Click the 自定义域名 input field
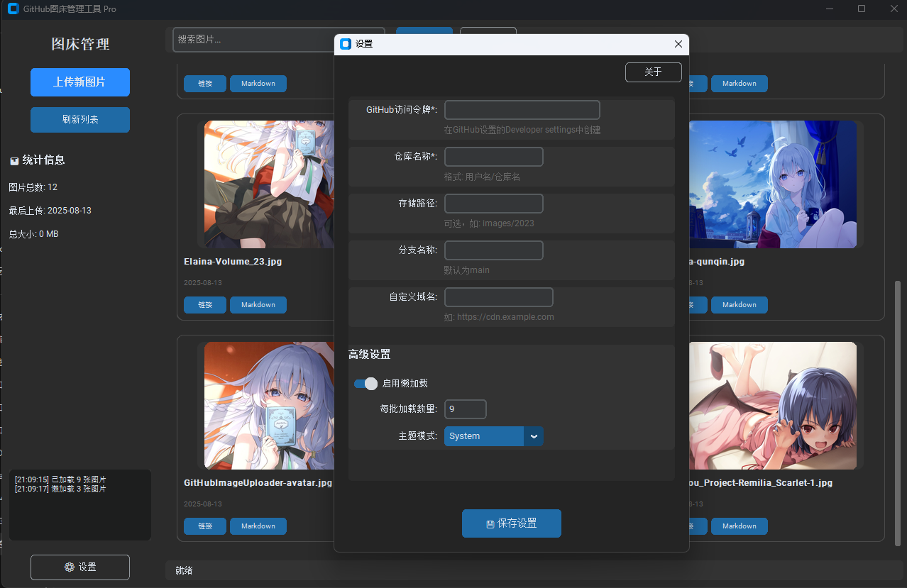 click(x=498, y=297)
